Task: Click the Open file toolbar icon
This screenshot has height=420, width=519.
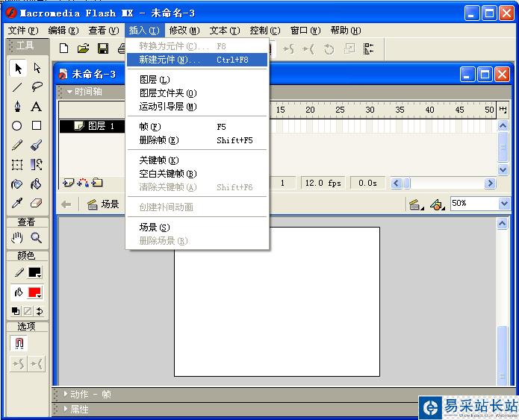Action: click(84, 48)
